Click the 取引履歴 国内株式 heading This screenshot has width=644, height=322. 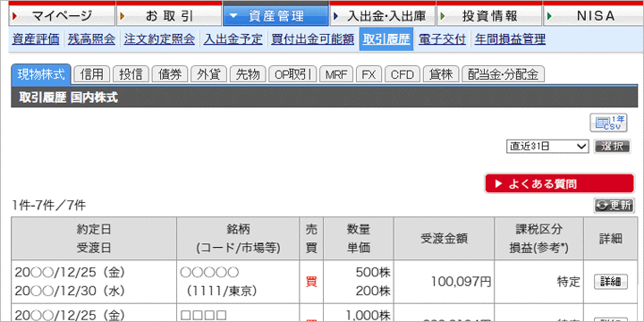(68, 97)
